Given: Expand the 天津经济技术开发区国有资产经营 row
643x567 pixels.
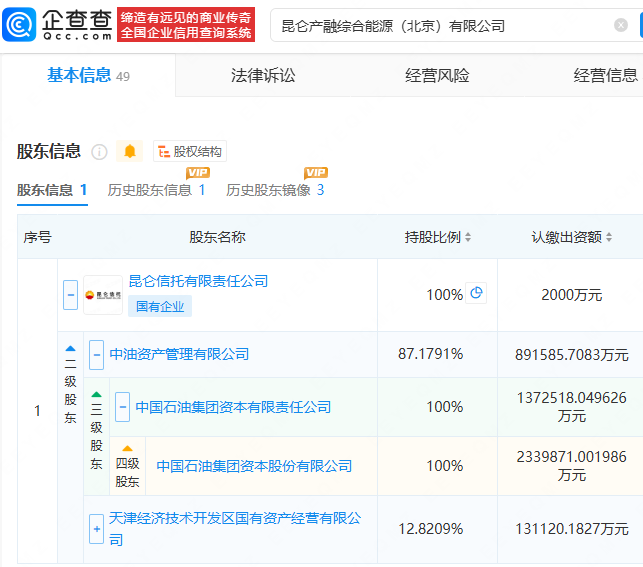Looking at the screenshot, I should point(97,528).
